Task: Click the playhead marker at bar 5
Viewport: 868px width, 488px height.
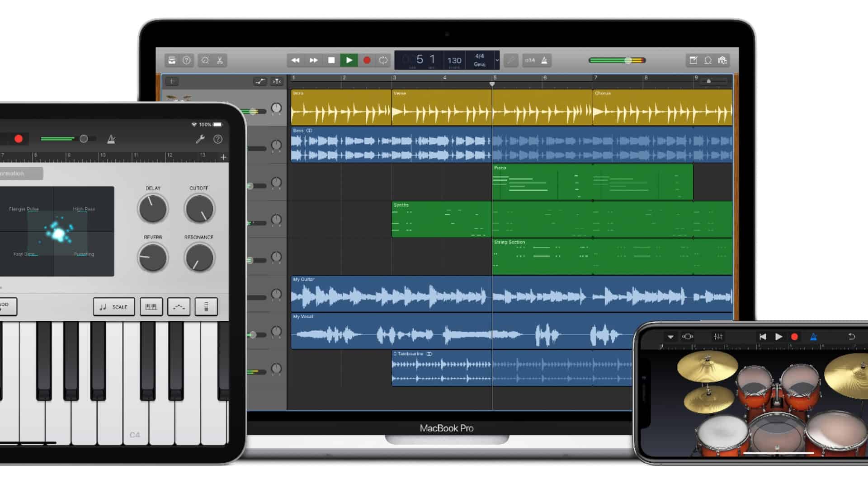Action: (x=492, y=84)
